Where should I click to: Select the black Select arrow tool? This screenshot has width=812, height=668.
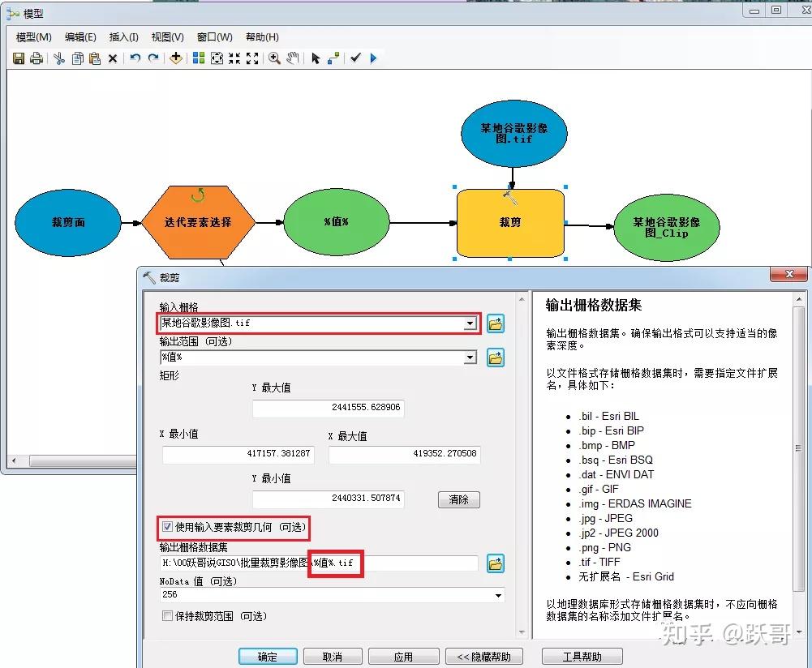(x=316, y=58)
